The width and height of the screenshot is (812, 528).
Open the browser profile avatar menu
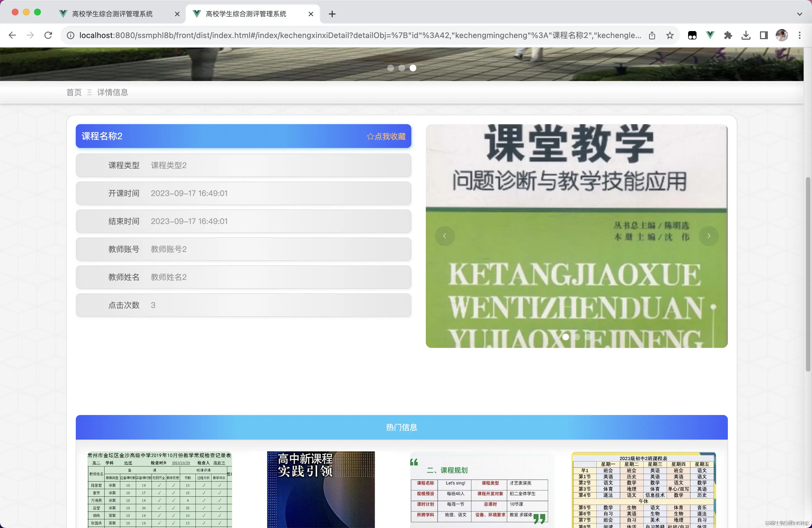[x=782, y=35]
